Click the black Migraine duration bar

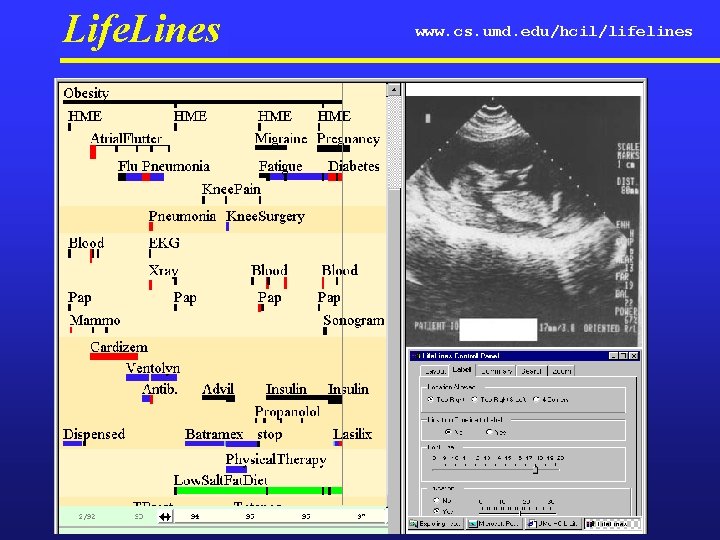point(271,148)
